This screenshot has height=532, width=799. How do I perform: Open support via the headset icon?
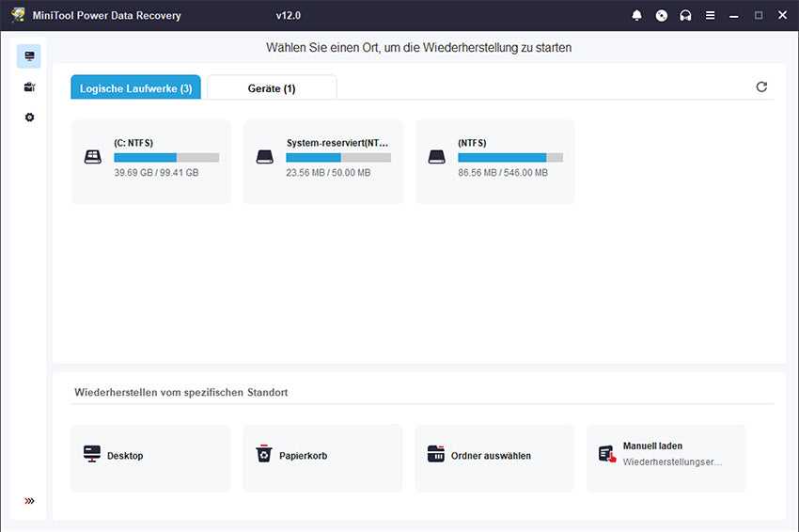(686, 16)
